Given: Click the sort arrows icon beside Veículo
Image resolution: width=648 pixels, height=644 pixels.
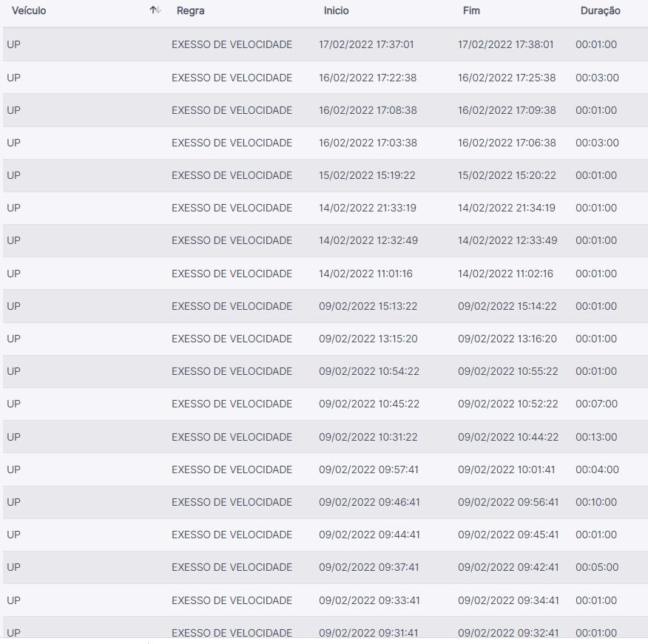Looking at the screenshot, I should [155, 10].
